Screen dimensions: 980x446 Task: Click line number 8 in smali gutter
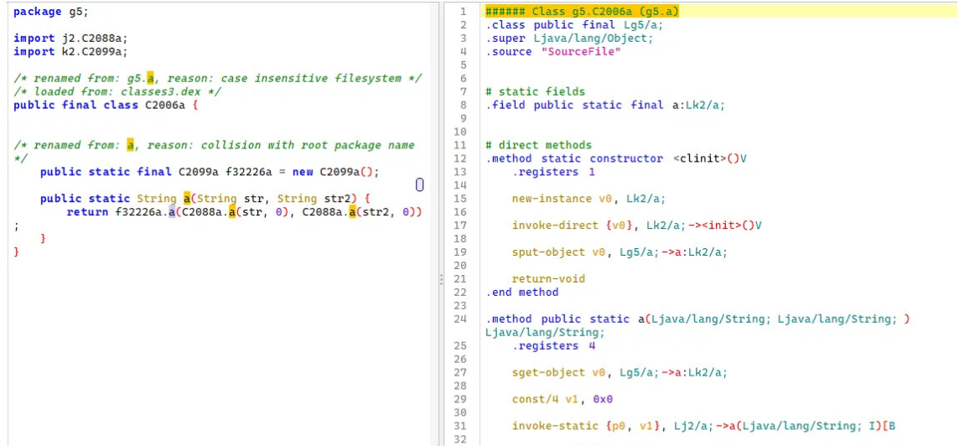point(463,105)
